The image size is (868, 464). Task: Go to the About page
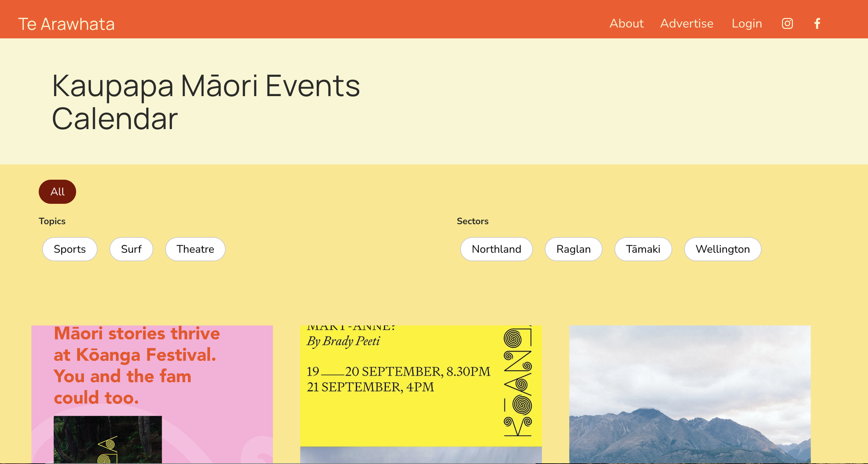coord(626,24)
